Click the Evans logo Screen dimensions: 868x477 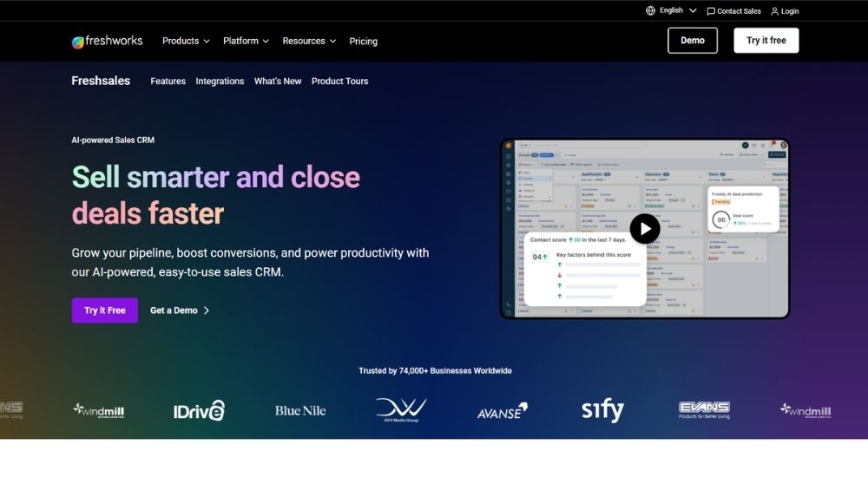pos(704,410)
